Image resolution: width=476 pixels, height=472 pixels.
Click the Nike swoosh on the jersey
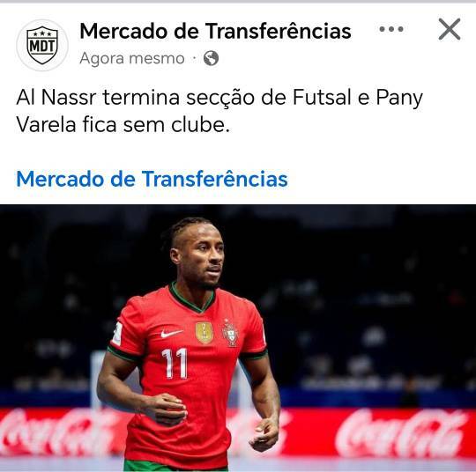tap(172, 334)
